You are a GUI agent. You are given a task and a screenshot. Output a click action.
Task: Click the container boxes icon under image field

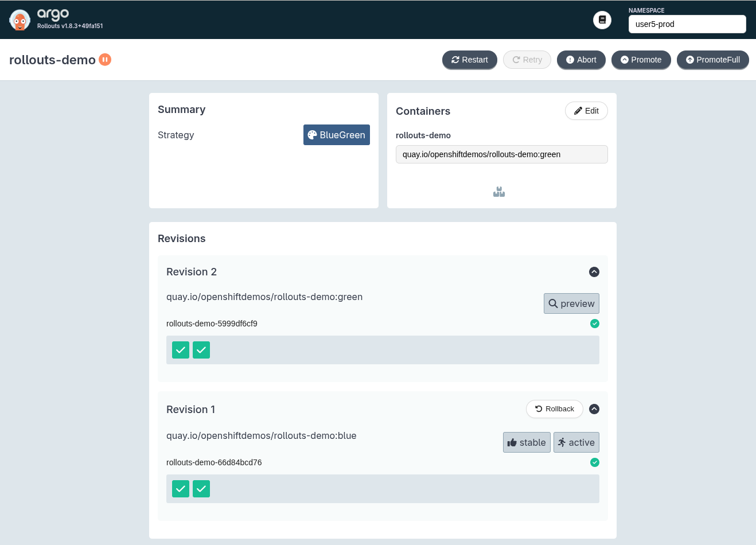pyautogui.click(x=499, y=192)
